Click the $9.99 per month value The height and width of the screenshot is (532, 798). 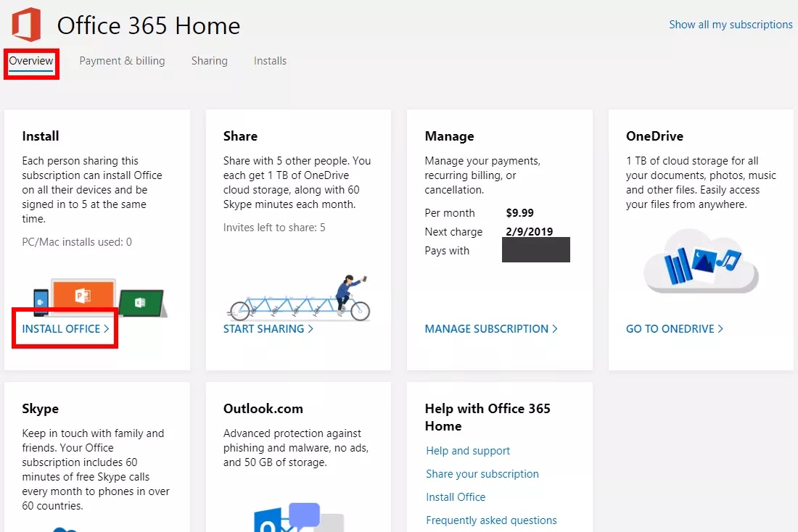(519, 213)
